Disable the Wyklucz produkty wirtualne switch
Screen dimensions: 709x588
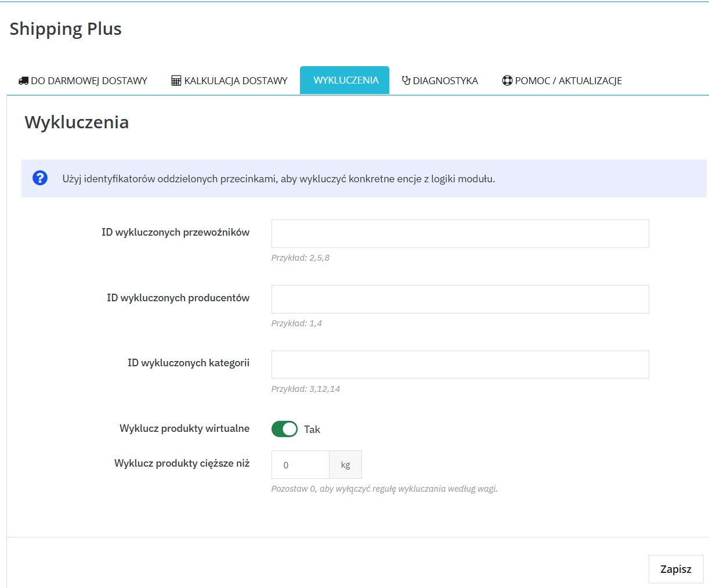pos(284,429)
